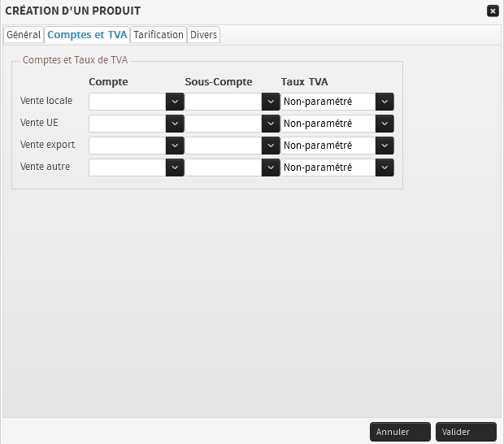
Task: Expand the Vente locale Compte dropdown arrow
Action: [175, 102]
